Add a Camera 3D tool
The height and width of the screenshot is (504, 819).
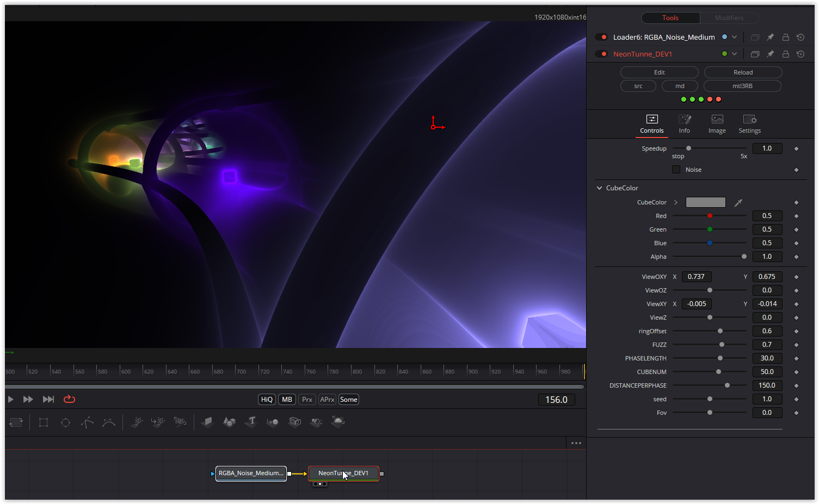pos(294,422)
